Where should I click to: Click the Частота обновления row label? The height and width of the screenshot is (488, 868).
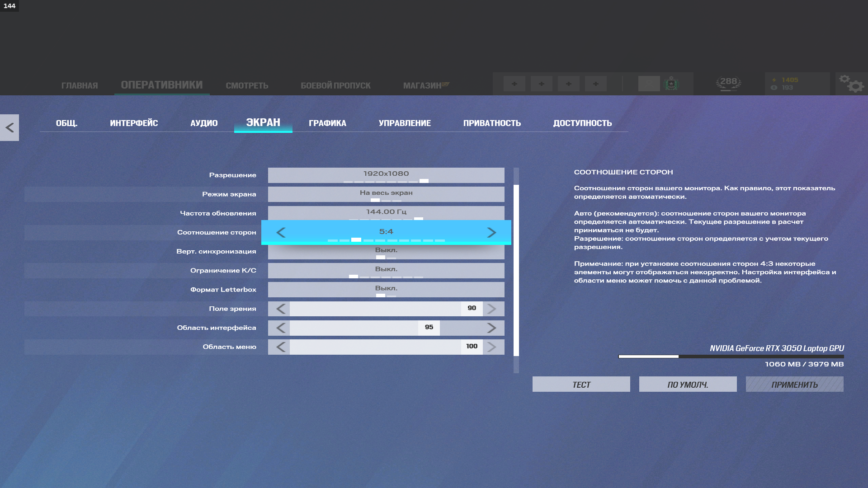point(218,213)
